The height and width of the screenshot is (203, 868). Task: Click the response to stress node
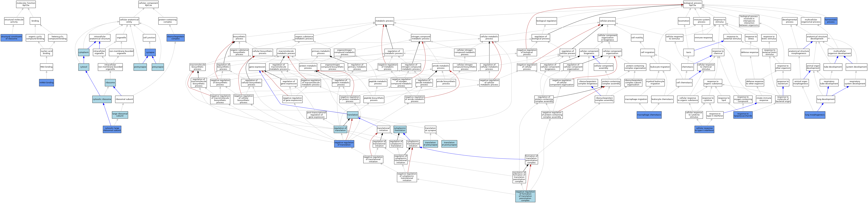coord(751,38)
